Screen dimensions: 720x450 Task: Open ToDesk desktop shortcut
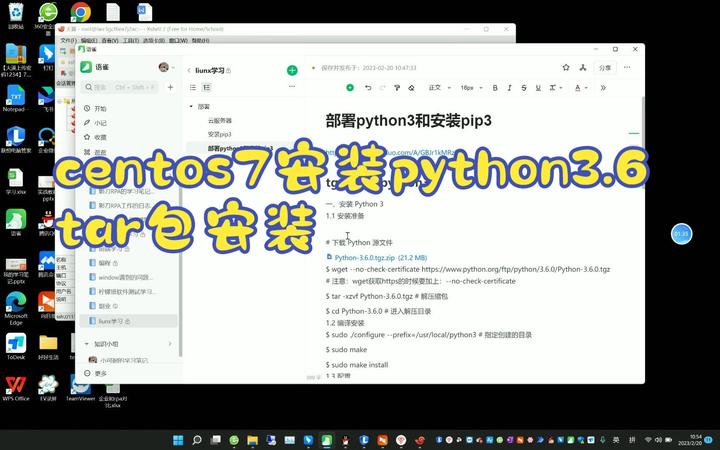[16, 346]
